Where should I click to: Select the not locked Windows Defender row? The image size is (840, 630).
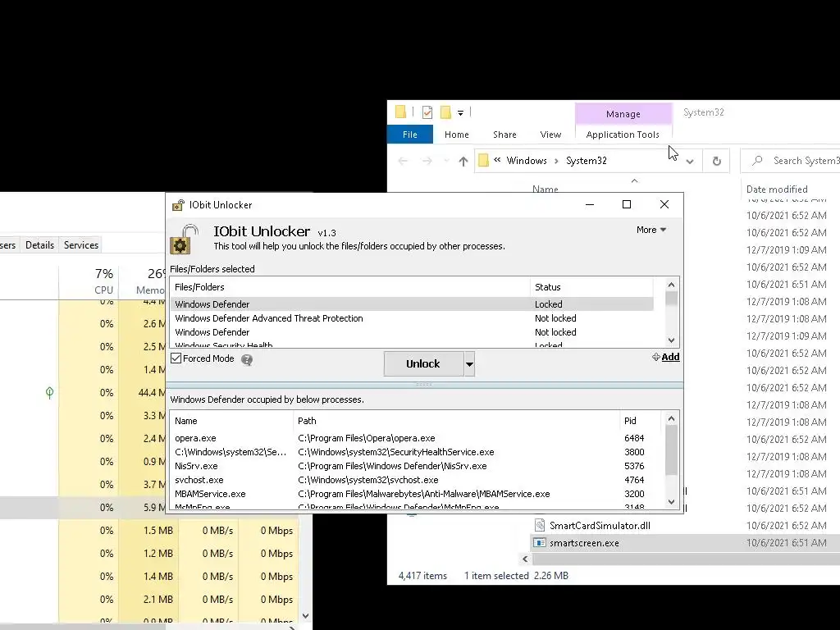point(412,332)
